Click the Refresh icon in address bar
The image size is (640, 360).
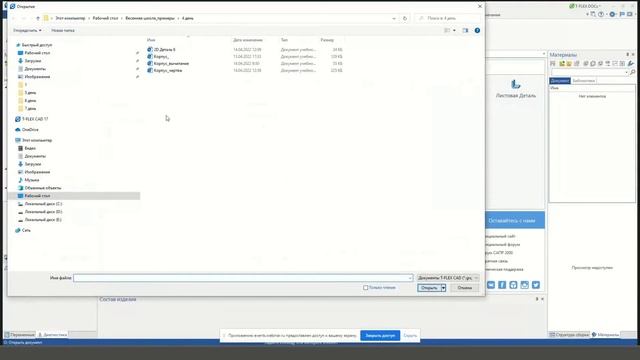(405, 18)
